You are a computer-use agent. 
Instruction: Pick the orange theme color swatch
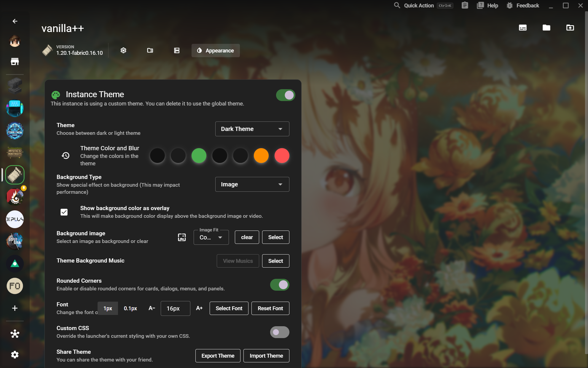pyautogui.click(x=261, y=156)
